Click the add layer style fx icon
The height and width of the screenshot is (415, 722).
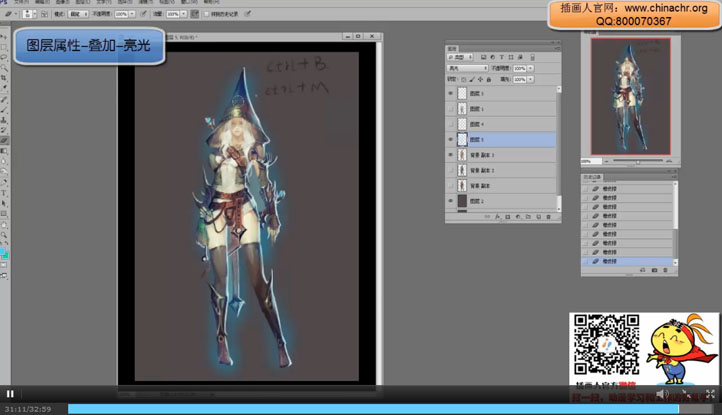(497, 217)
